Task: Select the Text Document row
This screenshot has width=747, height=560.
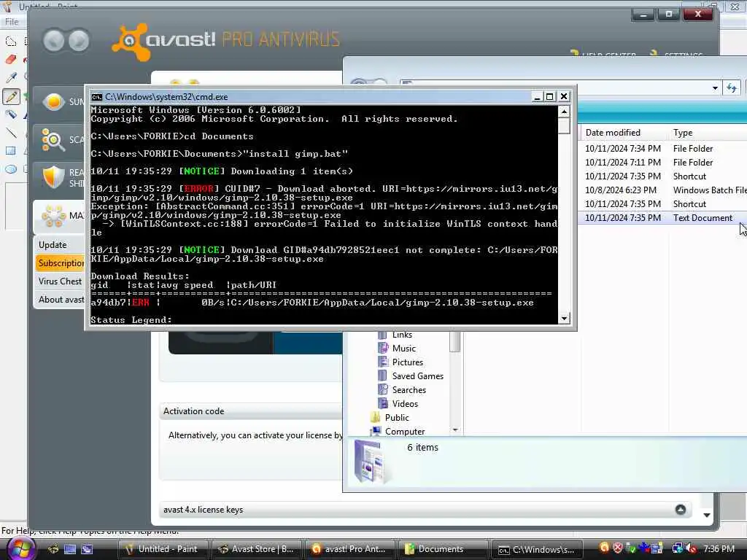Action: click(662, 217)
